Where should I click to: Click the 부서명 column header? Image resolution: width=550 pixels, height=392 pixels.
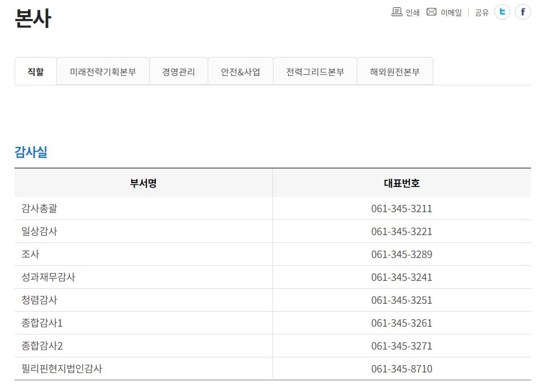click(x=144, y=183)
